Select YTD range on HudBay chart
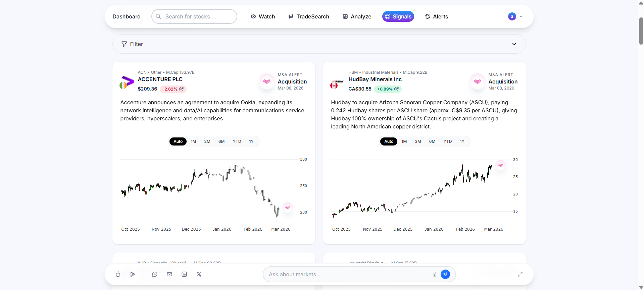Screen dimensions: 644x290 click(447, 141)
